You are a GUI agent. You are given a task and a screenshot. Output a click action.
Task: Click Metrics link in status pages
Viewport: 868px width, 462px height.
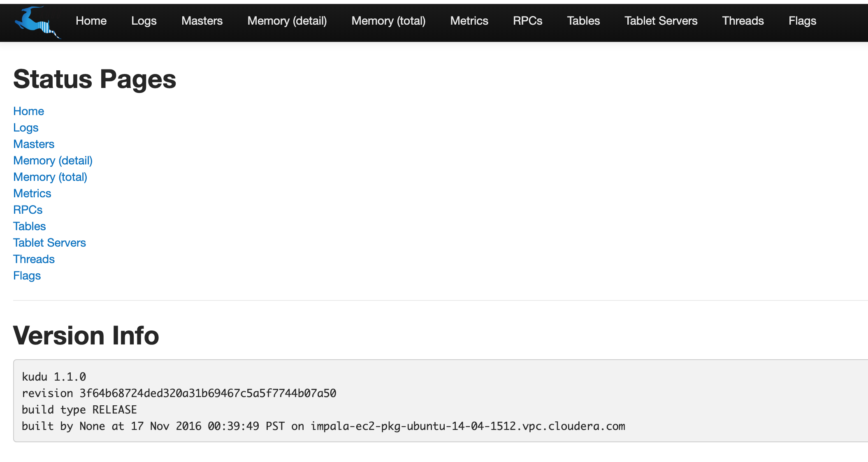[32, 194]
